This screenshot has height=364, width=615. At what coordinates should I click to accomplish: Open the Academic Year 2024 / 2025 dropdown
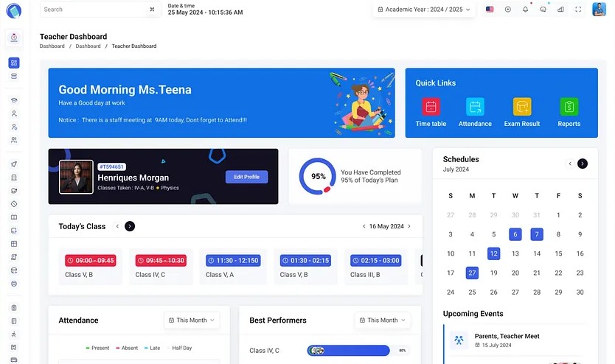(424, 10)
